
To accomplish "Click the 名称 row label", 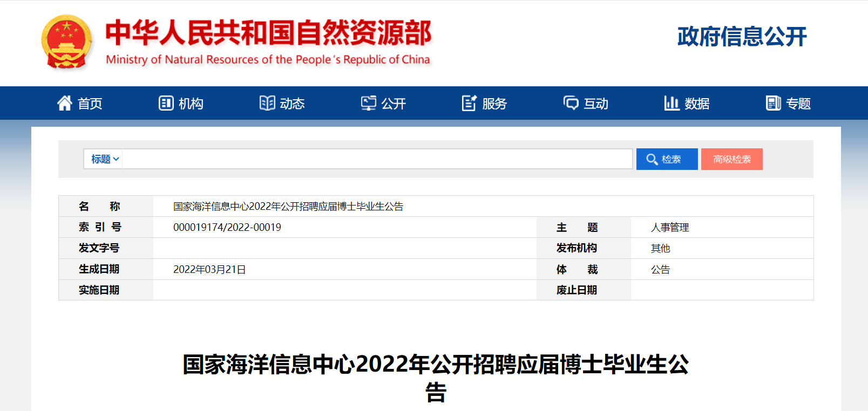I will (99, 206).
